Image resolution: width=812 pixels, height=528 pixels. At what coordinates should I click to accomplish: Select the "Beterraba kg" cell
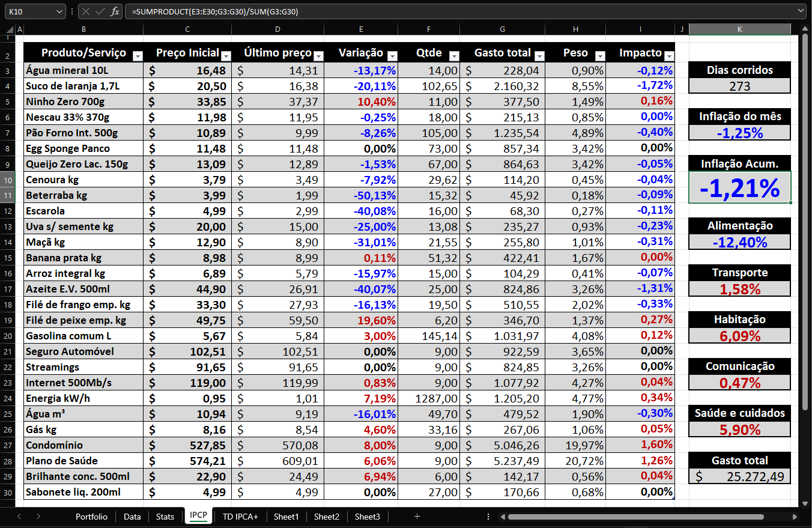[83, 195]
